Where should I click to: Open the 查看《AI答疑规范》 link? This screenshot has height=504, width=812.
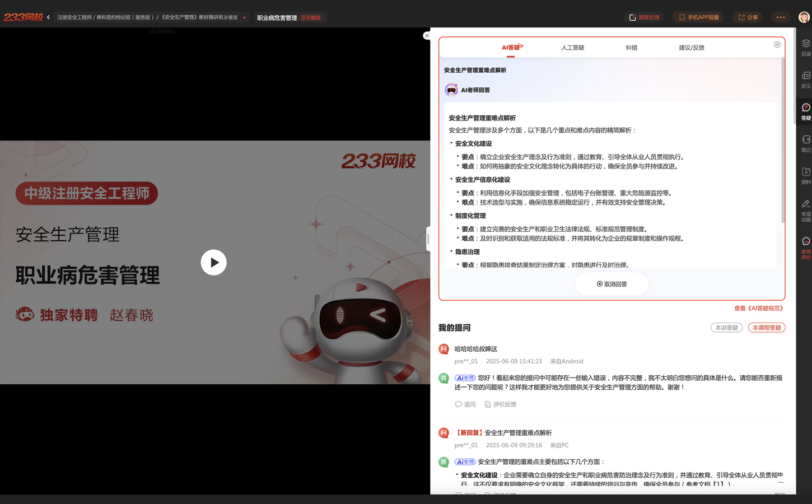(x=759, y=309)
